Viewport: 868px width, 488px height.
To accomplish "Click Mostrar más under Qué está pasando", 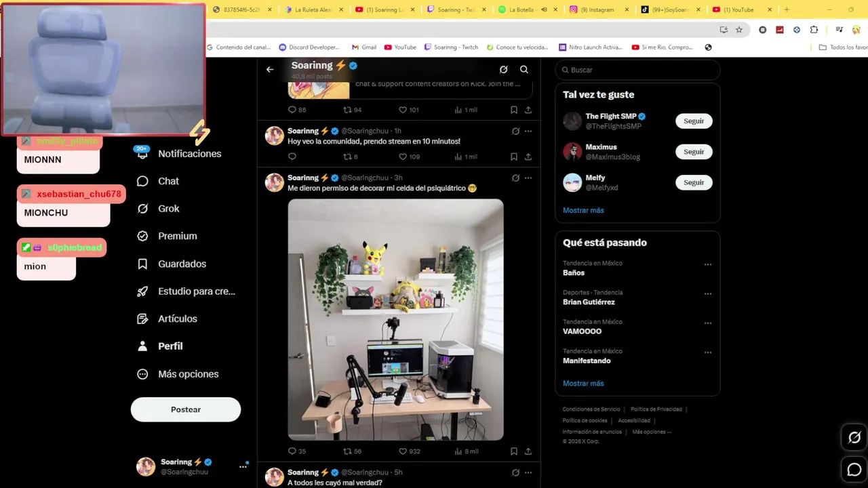I will (583, 383).
